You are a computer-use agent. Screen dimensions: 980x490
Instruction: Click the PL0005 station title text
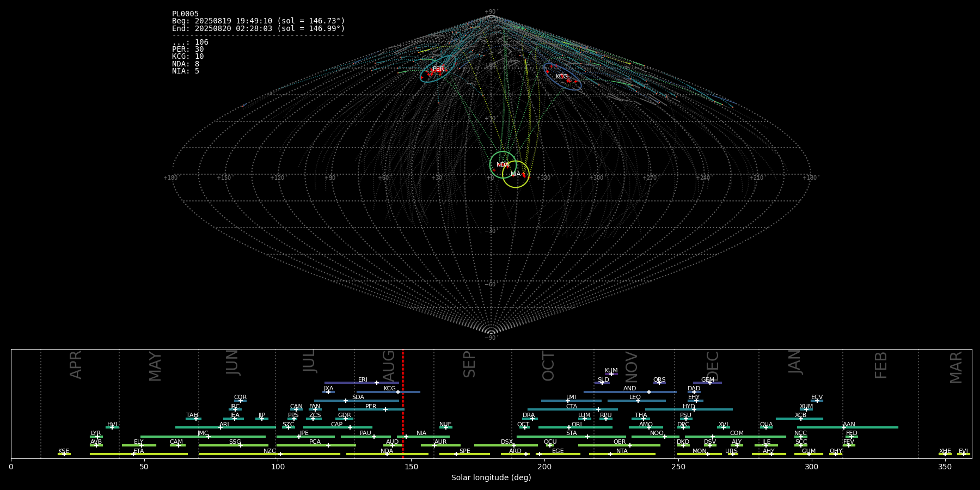185,14
